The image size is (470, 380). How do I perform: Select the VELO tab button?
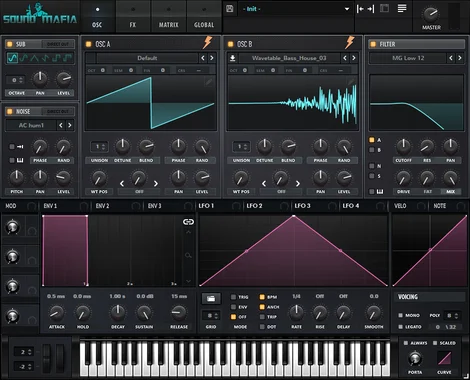(x=400, y=206)
